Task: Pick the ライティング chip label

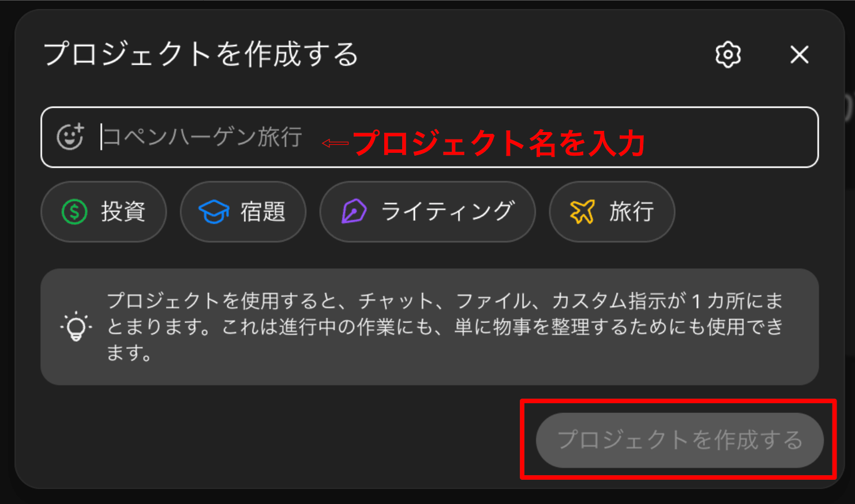Action: pos(448,212)
